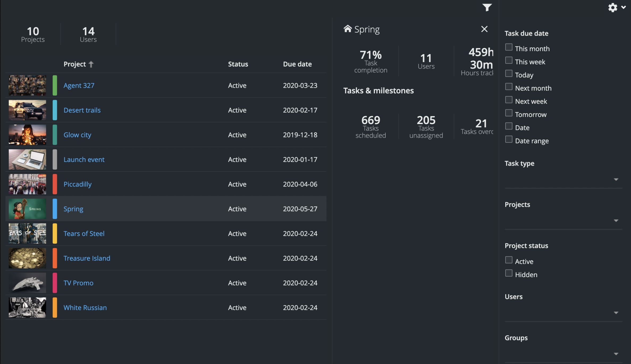Viewport: 631px width, 364px height.
Task: Click the Agent 327 green color indicator
Action: [55, 85]
